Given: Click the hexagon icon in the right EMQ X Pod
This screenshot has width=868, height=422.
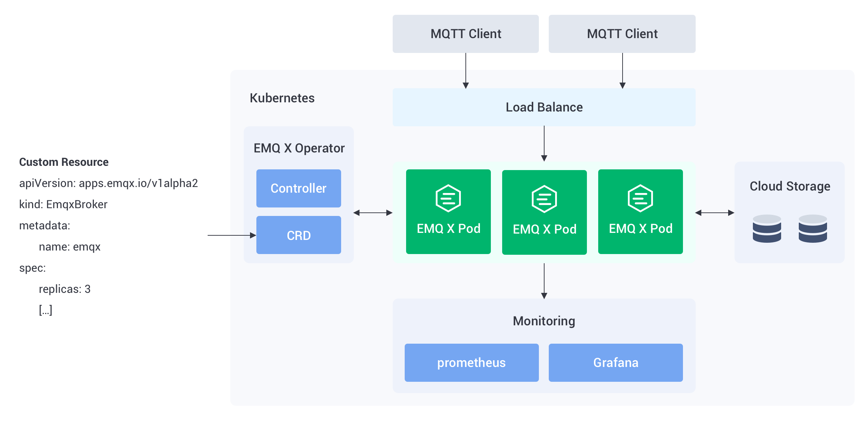Looking at the screenshot, I should click(640, 198).
